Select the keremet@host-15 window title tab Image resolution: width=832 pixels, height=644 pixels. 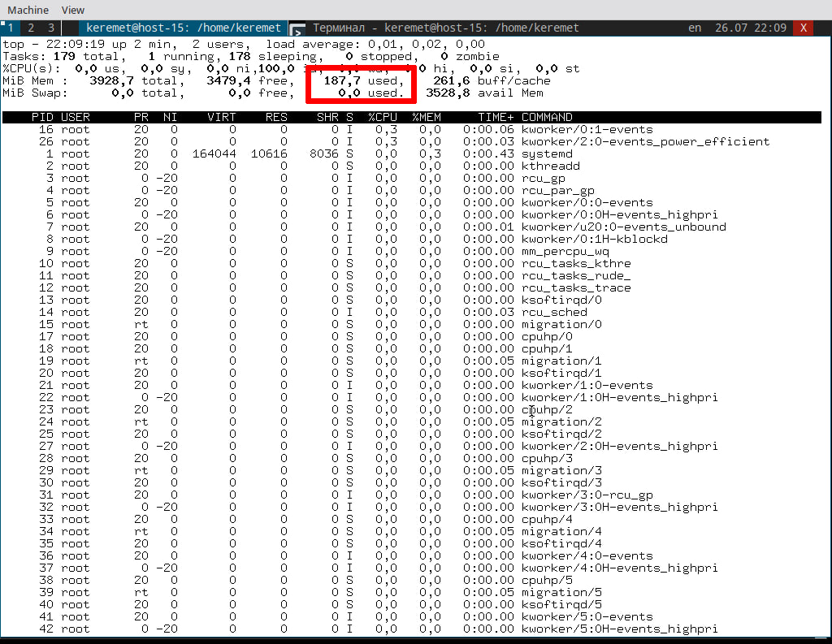coord(183,28)
